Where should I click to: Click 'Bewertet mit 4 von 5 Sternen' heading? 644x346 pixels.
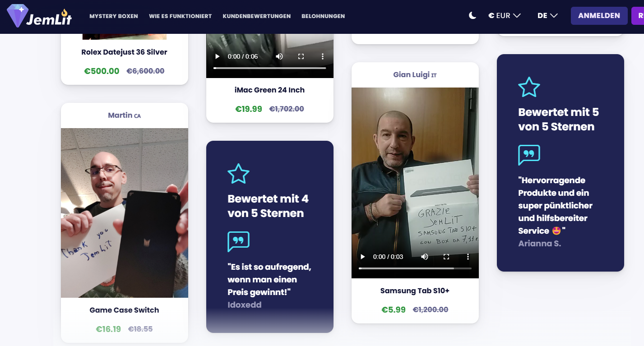[269, 206]
